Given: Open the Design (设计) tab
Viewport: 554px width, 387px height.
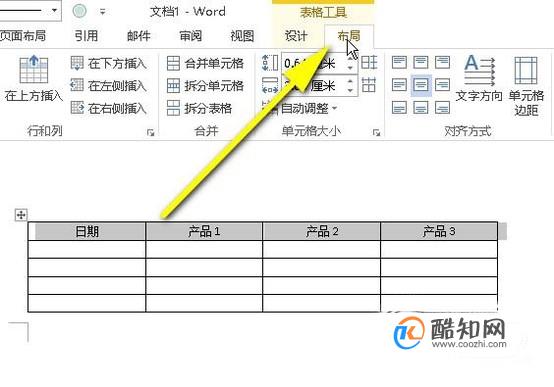Looking at the screenshot, I should (296, 36).
